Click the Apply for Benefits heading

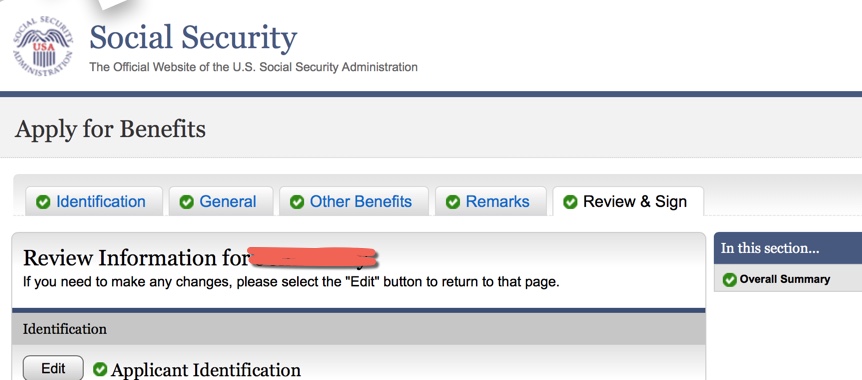[110, 129]
